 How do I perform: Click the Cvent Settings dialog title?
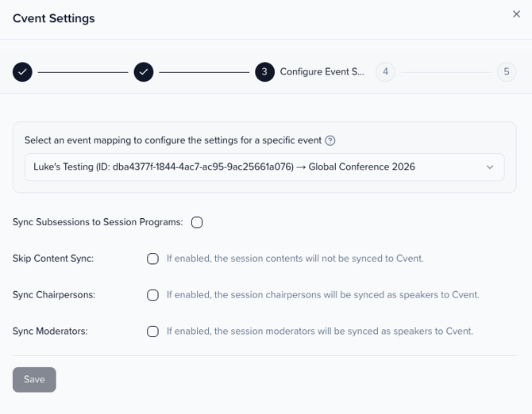click(54, 18)
